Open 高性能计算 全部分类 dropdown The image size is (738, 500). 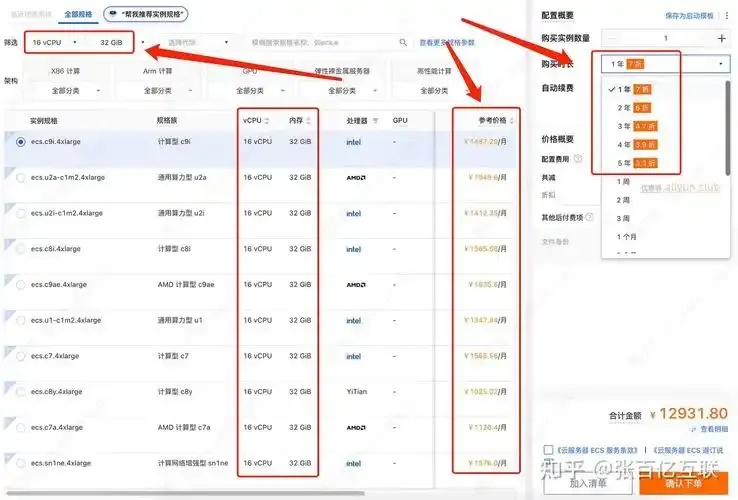pyautogui.click(x=434, y=90)
